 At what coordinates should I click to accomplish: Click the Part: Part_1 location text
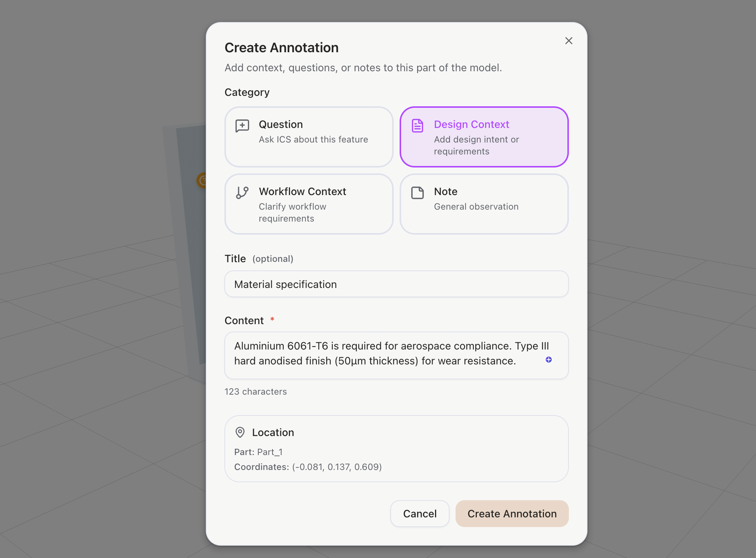(258, 452)
